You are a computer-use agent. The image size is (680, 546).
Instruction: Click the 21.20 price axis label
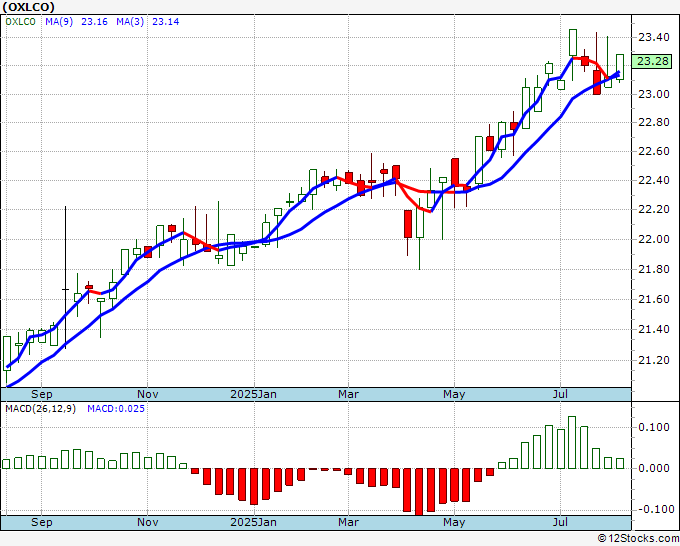coord(654,360)
